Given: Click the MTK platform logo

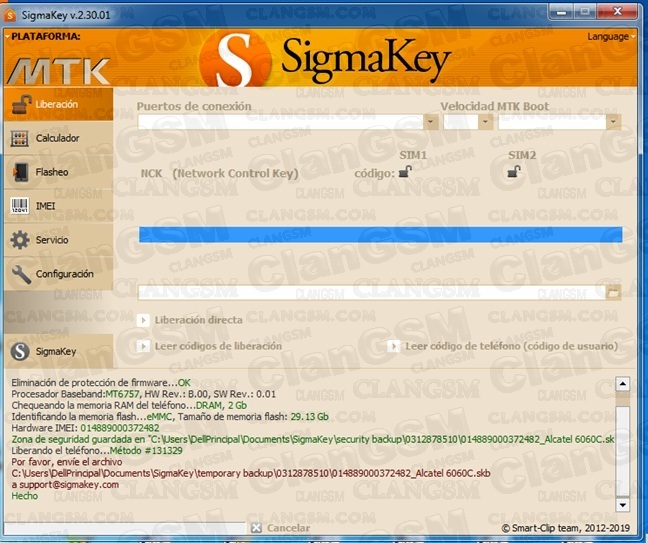Looking at the screenshot, I should click(x=58, y=71).
